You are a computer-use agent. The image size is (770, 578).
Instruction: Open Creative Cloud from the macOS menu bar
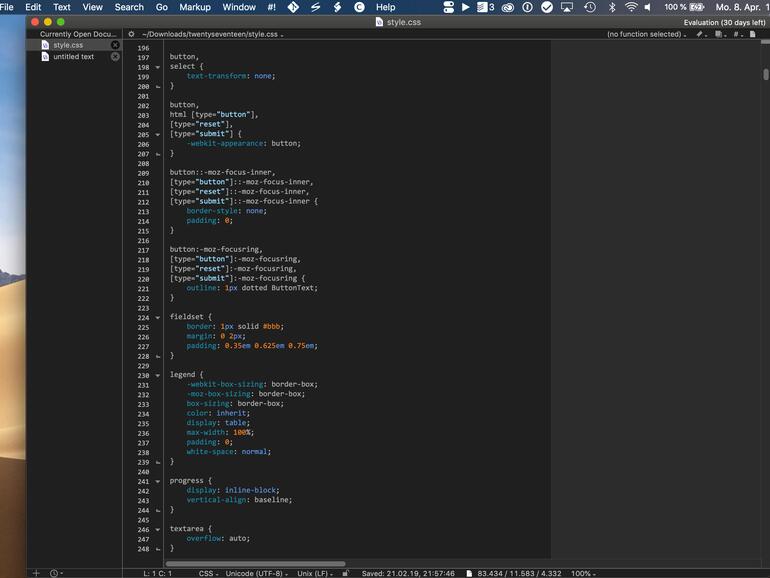508,7
